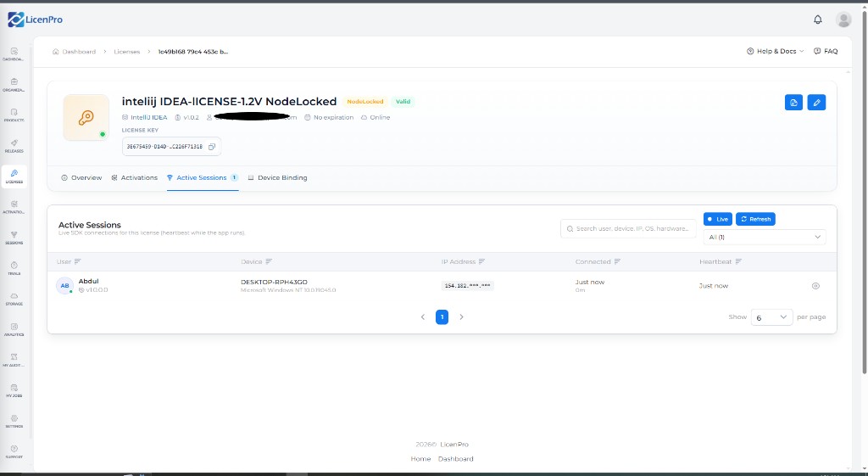Click the masked IP address 154.182
The width and height of the screenshot is (868, 476).
pyautogui.click(x=468, y=286)
